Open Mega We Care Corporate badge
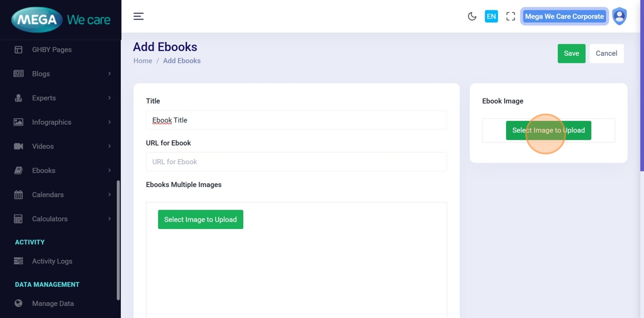This screenshot has width=644, height=318. coord(564,16)
